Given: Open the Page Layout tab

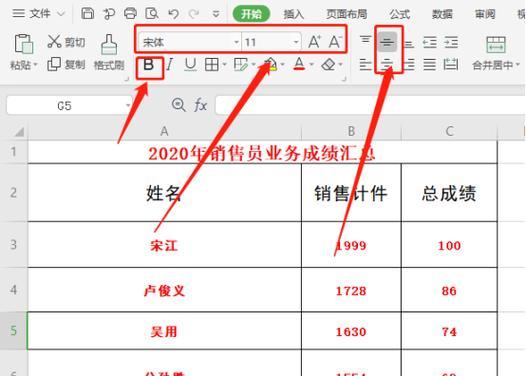Looking at the screenshot, I should point(347,14).
